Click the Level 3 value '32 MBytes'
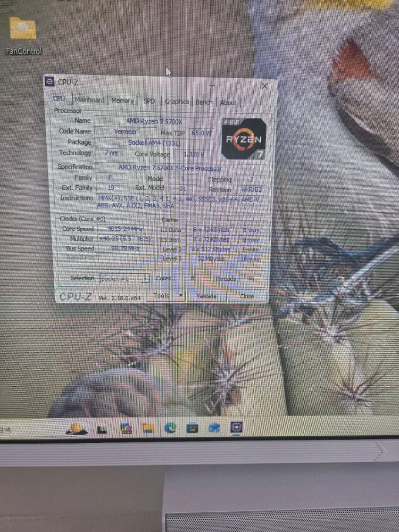399x532 pixels. pos(211,259)
